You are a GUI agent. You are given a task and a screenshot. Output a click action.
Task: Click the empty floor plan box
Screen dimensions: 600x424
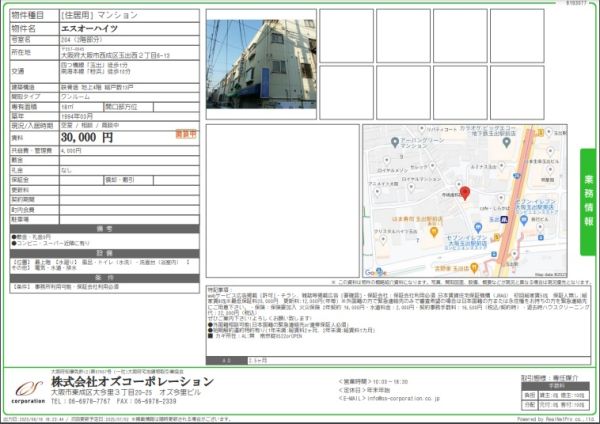coord(283,201)
